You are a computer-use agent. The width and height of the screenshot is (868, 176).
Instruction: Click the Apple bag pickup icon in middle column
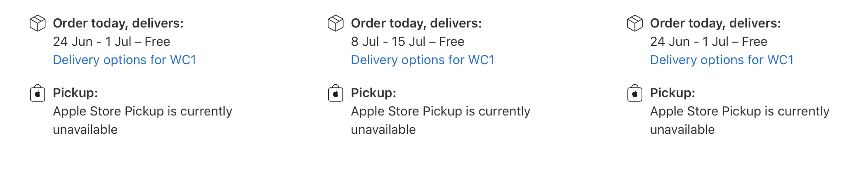336,93
